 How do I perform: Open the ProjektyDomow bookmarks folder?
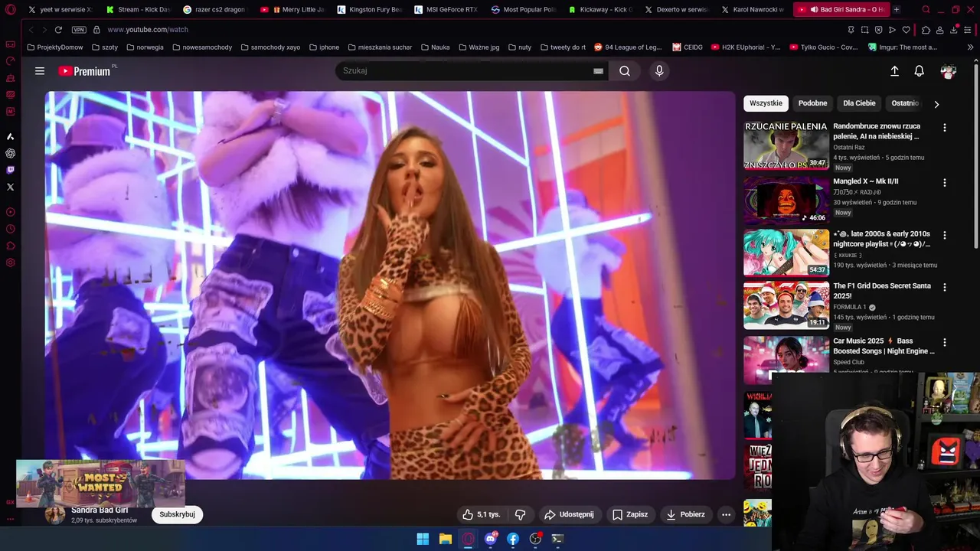(55, 47)
